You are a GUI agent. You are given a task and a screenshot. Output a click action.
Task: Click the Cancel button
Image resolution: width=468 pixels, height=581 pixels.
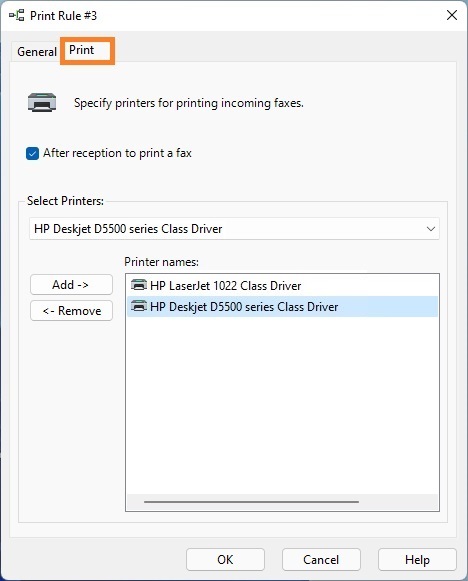pyautogui.click(x=321, y=560)
